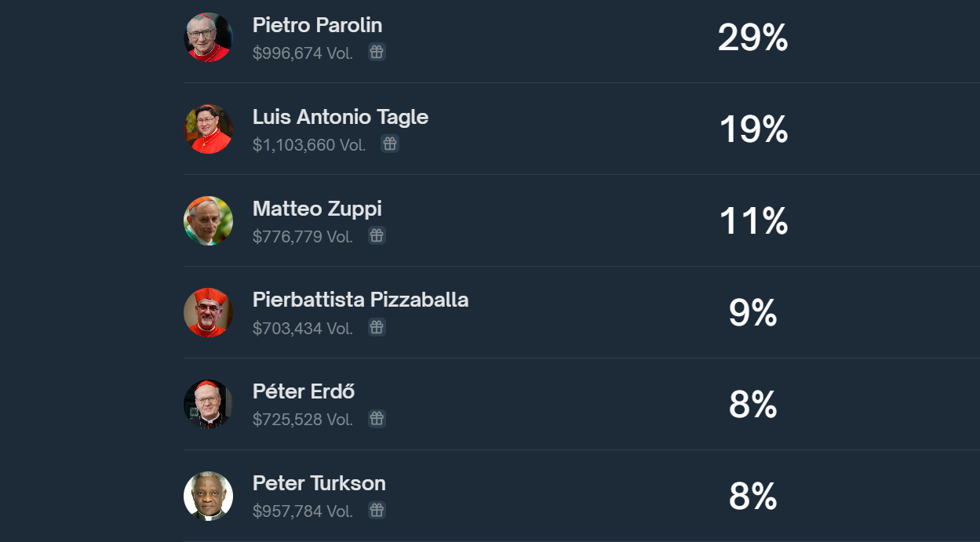The image size is (980, 542).
Task: Click the gift icon beside Pierbattista Pizzaballa's volume
Action: (377, 328)
